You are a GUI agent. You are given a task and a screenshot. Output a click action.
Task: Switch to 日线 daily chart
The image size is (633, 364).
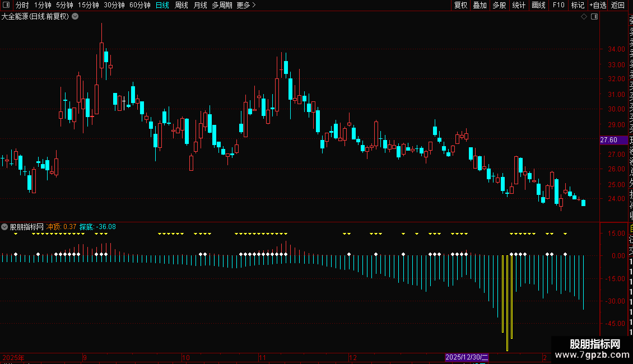pos(162,5)
